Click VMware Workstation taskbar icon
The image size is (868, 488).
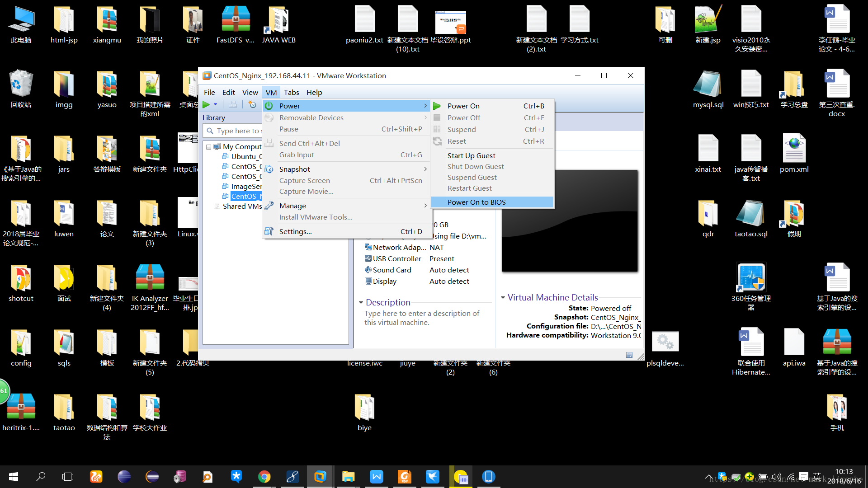[321, 477]
